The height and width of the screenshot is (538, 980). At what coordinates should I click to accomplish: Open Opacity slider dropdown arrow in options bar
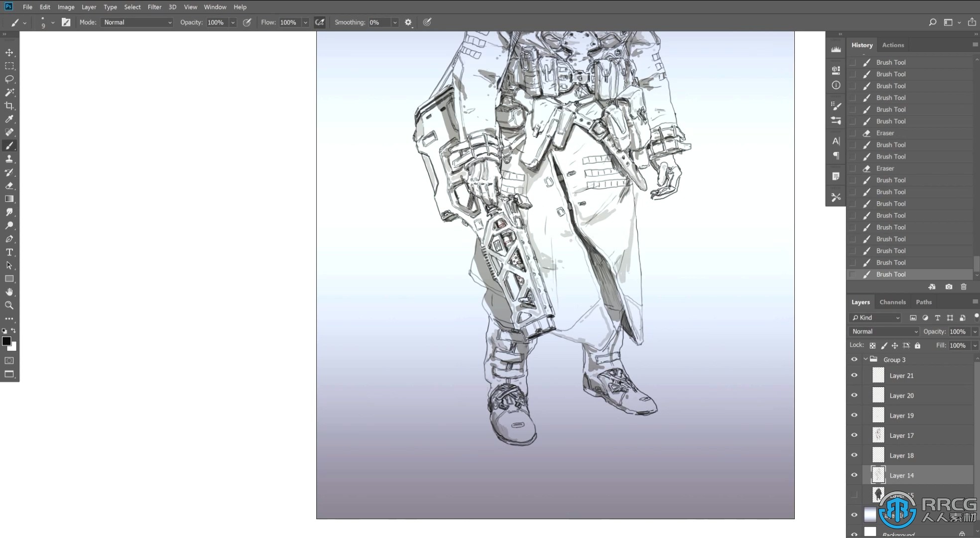pos(233,22)
